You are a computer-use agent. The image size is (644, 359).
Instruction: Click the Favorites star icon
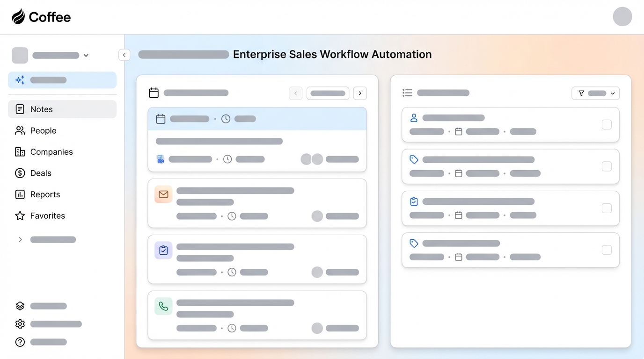19,215
